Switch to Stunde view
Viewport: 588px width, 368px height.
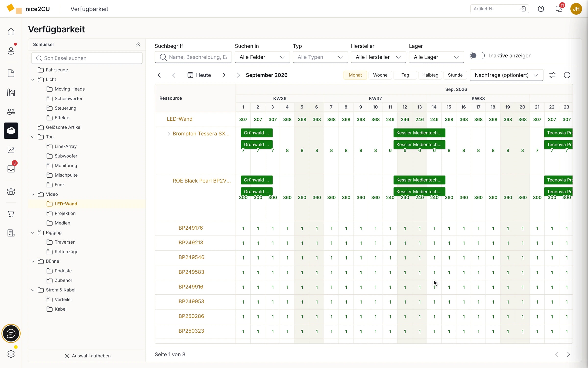tap(455, 75)
